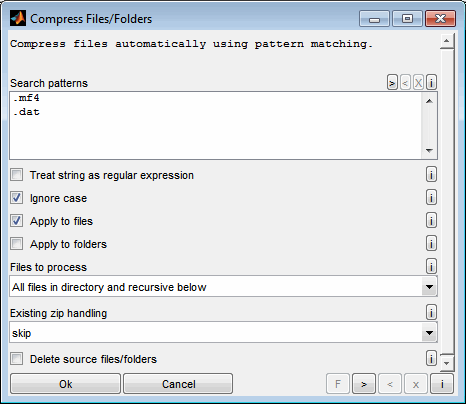The height and width of the screenshot is (404, 466).
Task: Click info icon beside Delete source files/folders
Action: coord(431,358)
